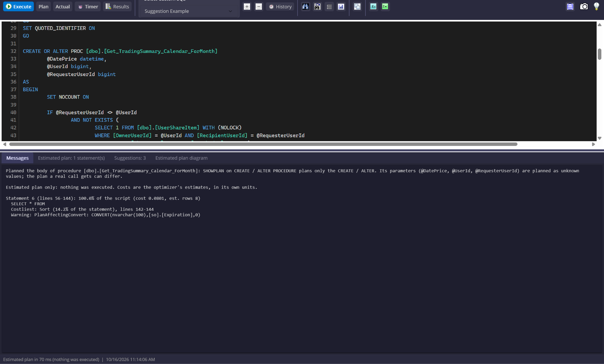Click the BEGIN keyword on line 37
The image size is (604, 364).
(x=30, y=89)
